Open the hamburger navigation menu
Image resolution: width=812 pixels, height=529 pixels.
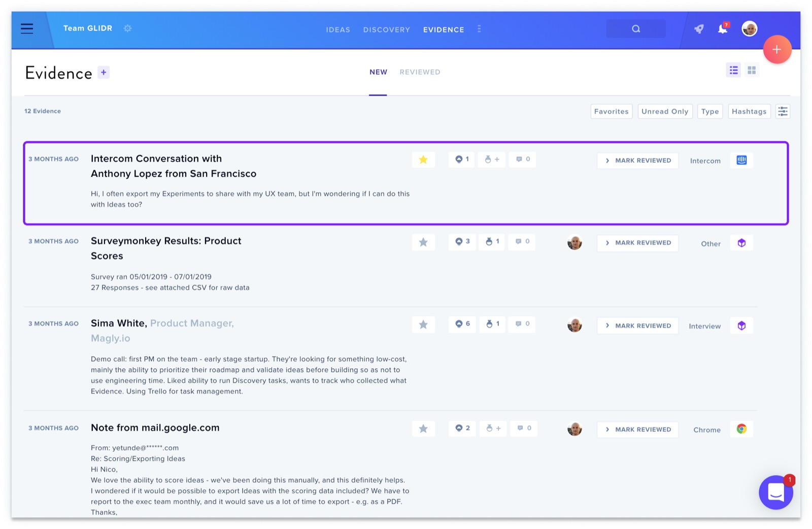(x=27, y=28)
